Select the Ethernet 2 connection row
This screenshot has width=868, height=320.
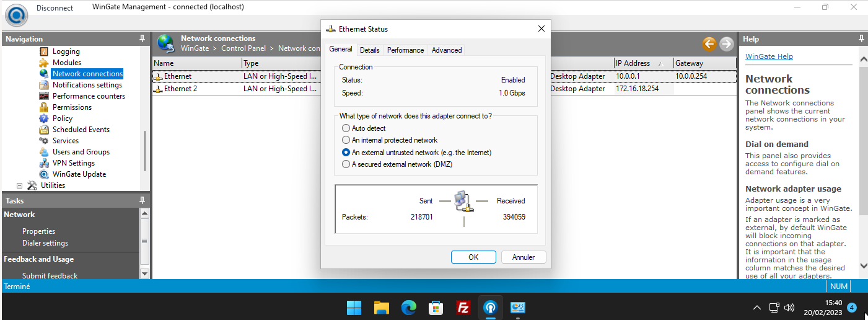(180, 89)
